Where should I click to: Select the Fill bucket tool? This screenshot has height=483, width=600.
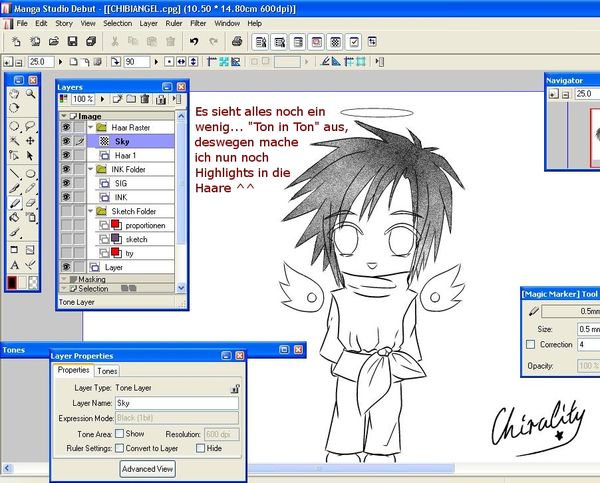[x=14, y=217]
